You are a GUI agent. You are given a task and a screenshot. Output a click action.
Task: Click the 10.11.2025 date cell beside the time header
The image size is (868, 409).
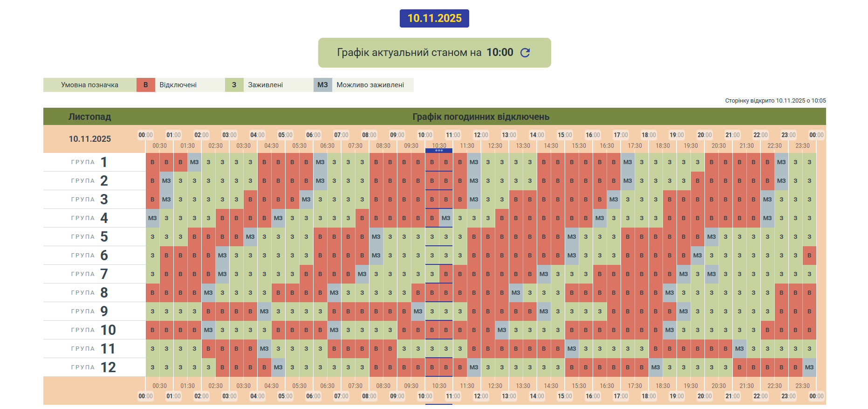(89, 139)
